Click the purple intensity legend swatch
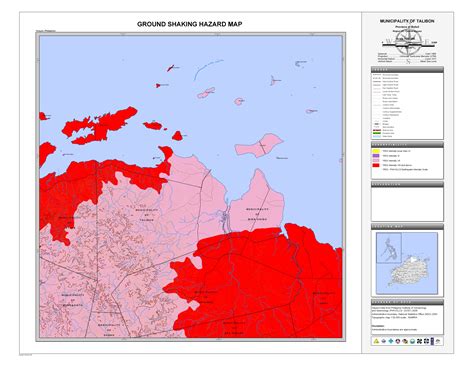474x368 pixels. [x=376, y=156]
